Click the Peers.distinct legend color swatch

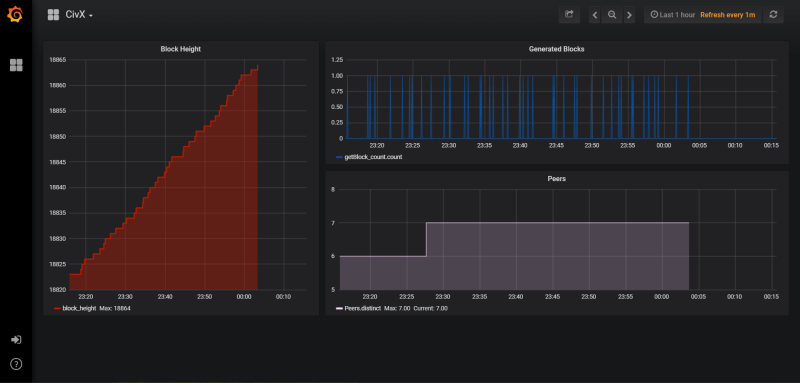(339, 309)
